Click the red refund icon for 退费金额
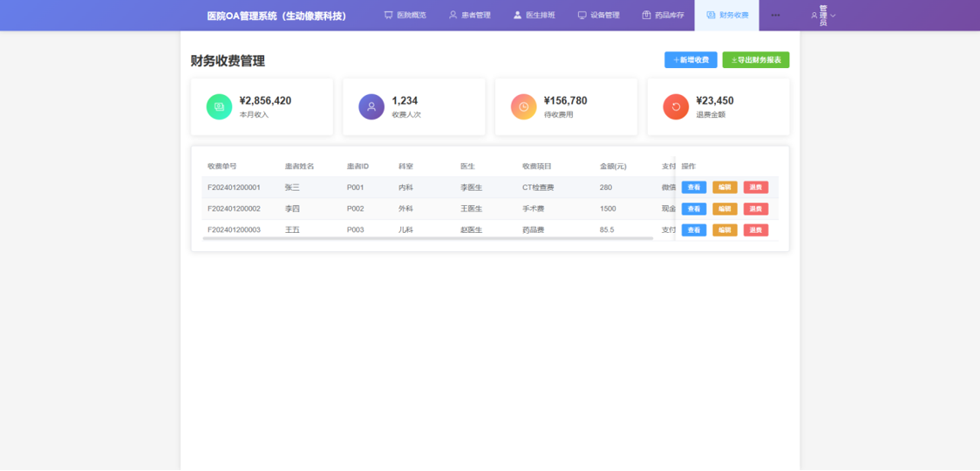980x471 pixels. (676, 106)
